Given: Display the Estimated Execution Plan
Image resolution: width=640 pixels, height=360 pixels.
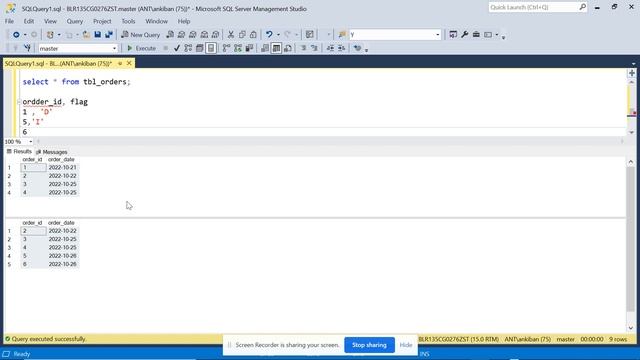Looking at the screenshot, I should tap(188, 48).
